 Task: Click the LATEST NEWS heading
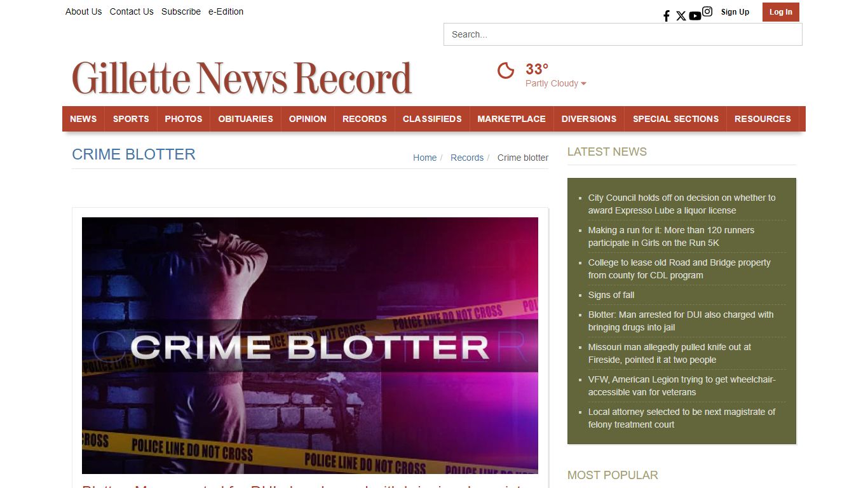coord(607,152)
